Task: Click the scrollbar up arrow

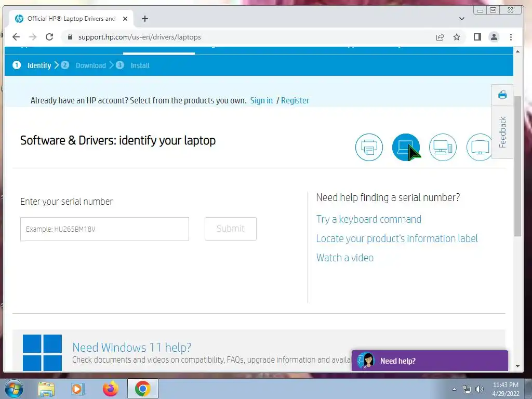Action: click(517, 51)
